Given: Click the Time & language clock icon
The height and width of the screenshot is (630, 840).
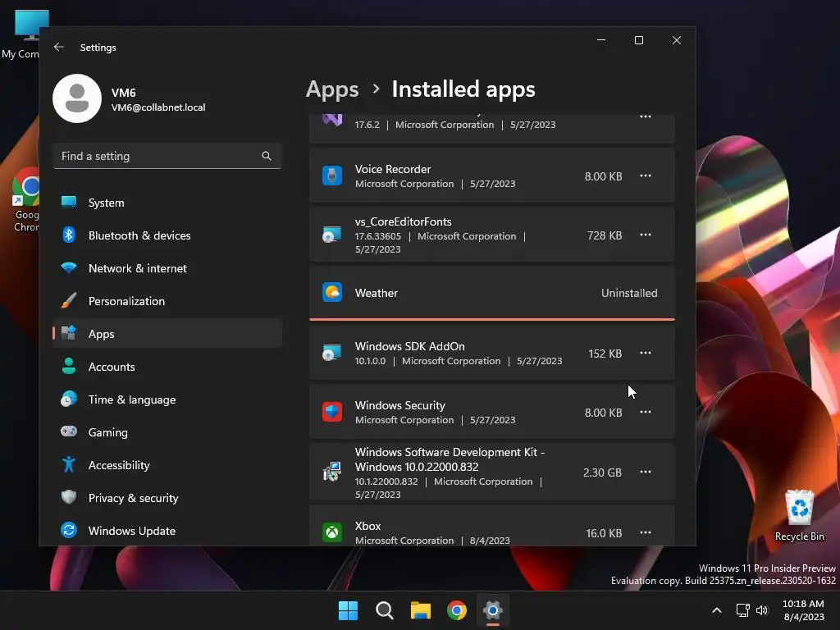Looking at the screenshot, I should [x=69, y=399].
